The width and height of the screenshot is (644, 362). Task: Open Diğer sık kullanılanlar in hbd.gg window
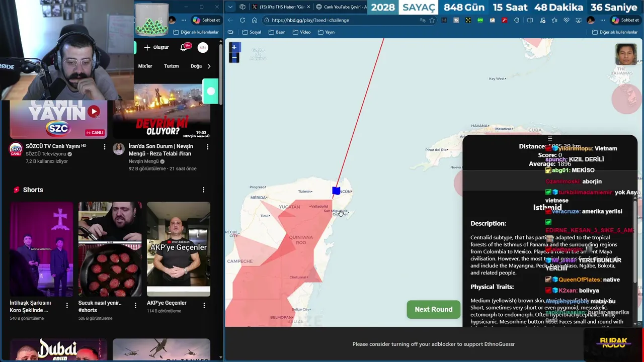coord(615,32)
